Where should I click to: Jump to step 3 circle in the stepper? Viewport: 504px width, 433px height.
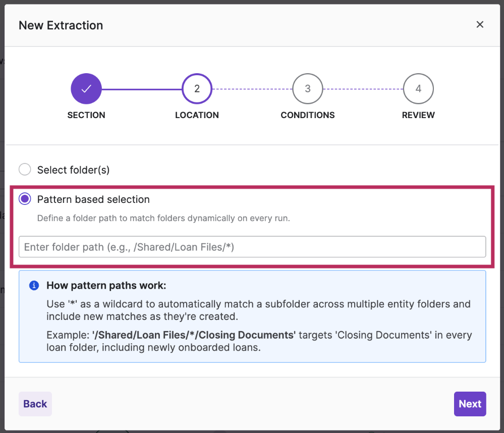pos(308,89)
